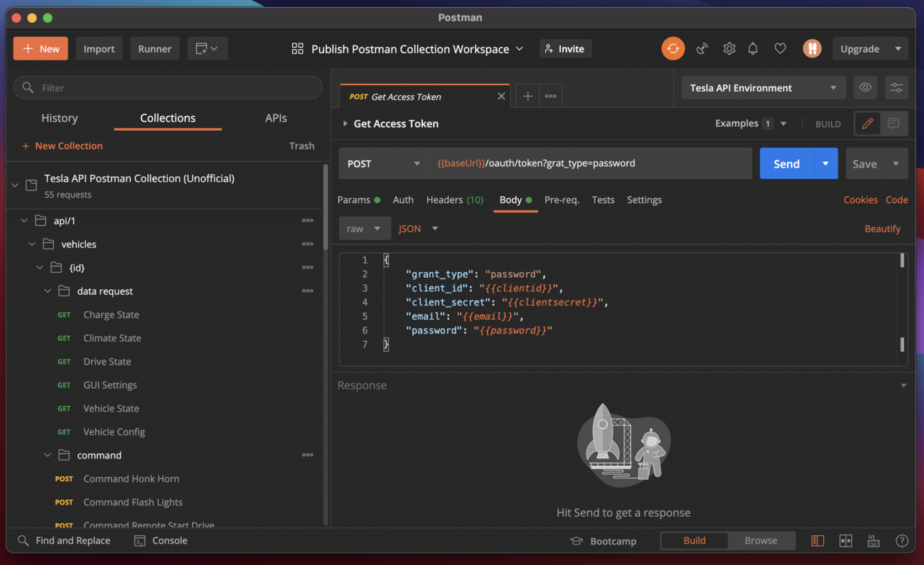This screenshot has height=565, width=924.
Task: Click the orange sync status icon
Action: tap(672, 49)
